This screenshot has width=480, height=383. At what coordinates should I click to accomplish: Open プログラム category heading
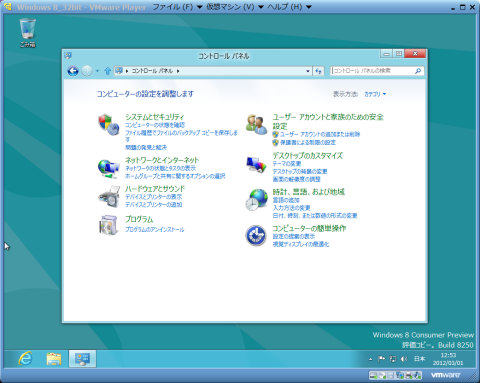tap(139, 219)
